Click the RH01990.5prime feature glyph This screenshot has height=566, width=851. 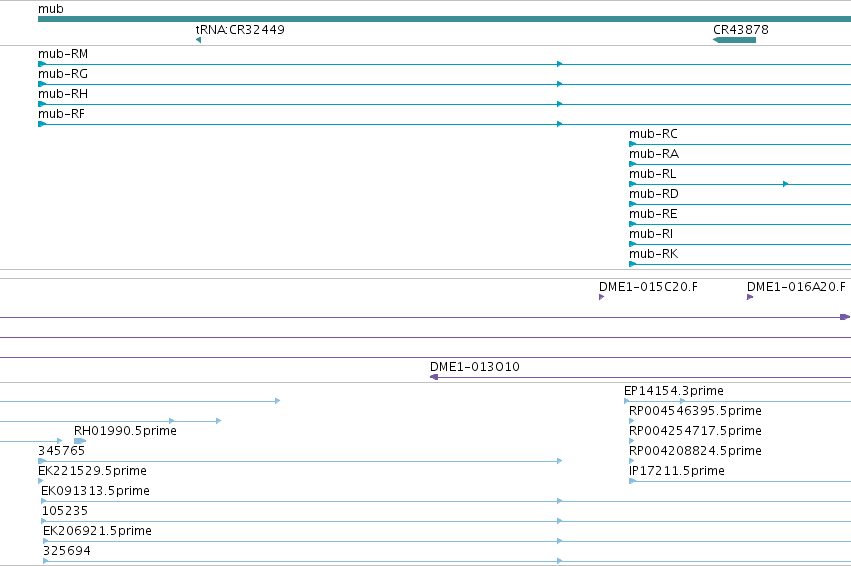80,441
